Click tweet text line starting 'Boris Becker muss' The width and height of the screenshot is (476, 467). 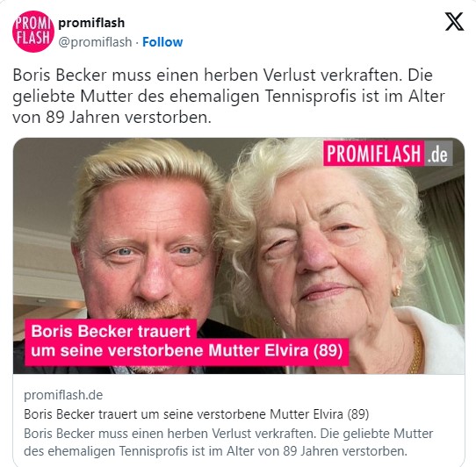222,75
